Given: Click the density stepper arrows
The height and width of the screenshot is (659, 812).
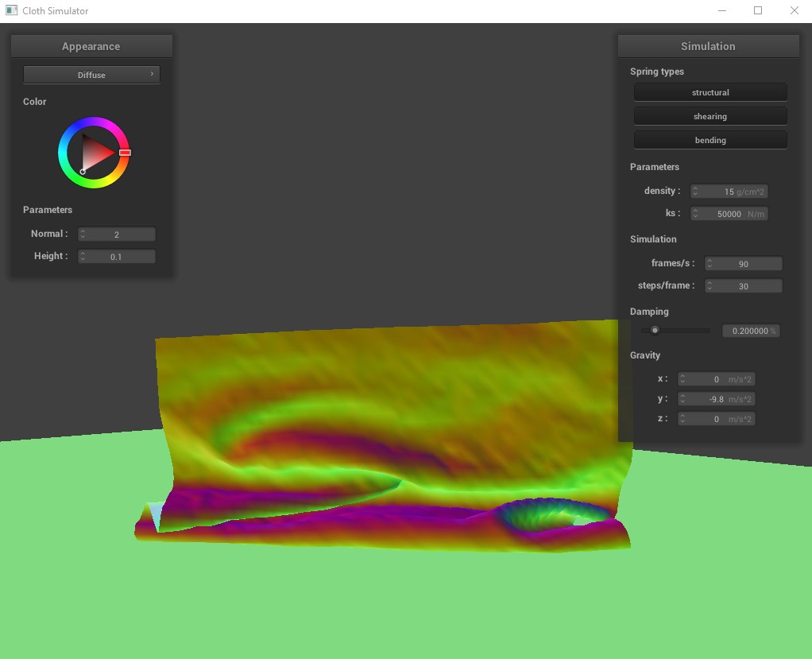Looking at the screenshot, I should [695, 191].
